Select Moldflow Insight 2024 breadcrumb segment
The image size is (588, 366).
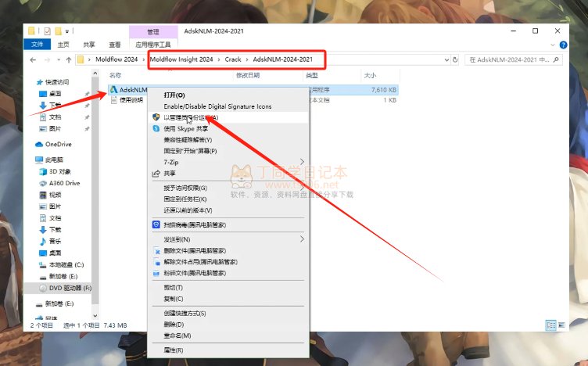point(181,59)
